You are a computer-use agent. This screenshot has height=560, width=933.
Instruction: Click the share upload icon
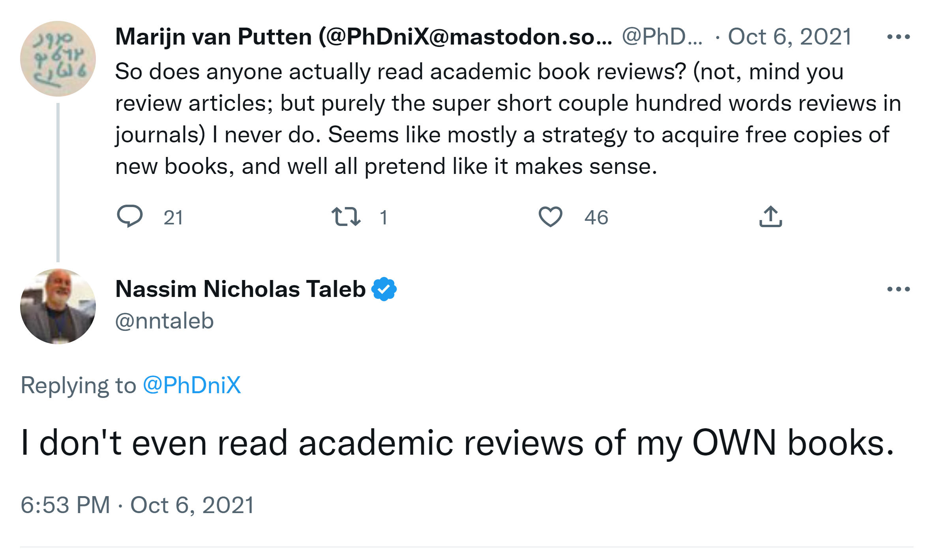click(x=770, y=217)
